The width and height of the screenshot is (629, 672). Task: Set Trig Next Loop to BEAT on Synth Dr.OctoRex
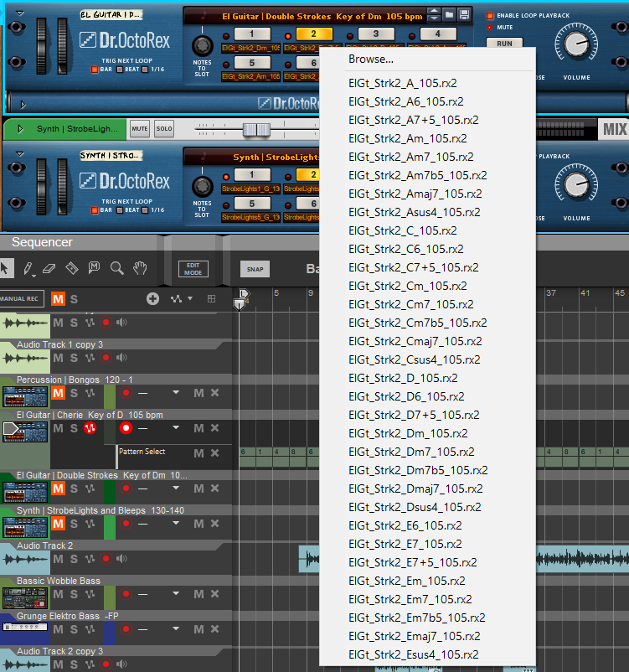(120, 210)
